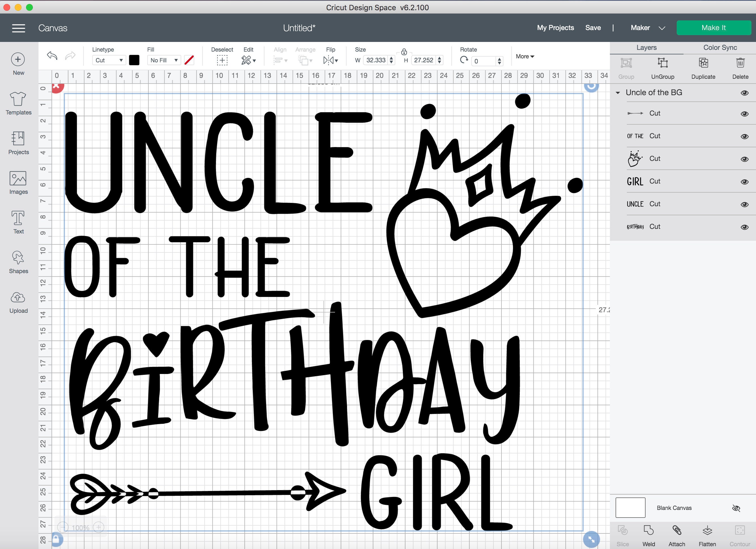This screenshot has height=549, width=756.
Task: Open the Linetype dropdown
Action: tap(109, 60)
